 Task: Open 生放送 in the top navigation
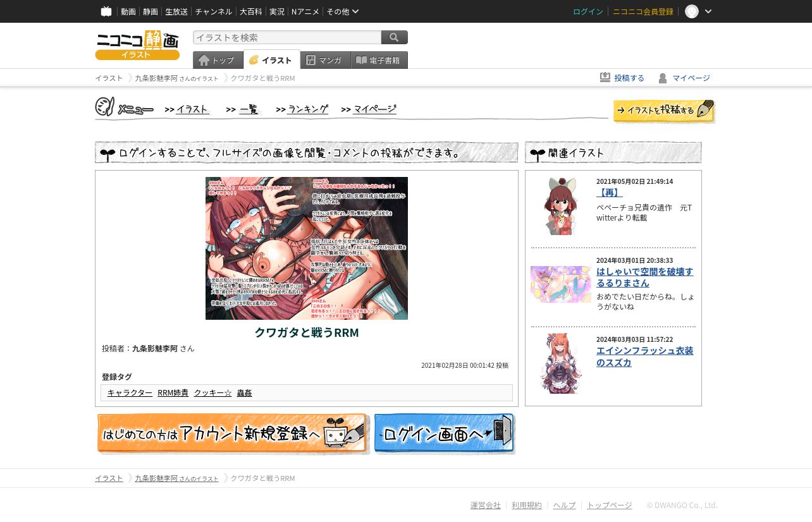[x=176, y=11]
